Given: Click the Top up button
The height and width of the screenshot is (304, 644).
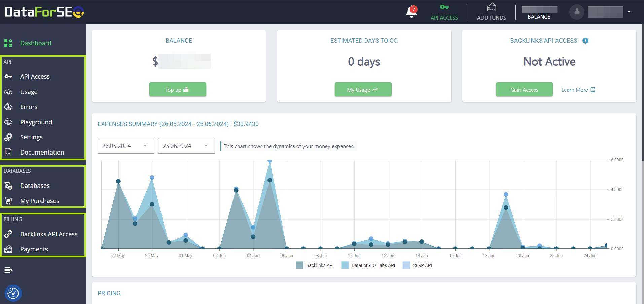Looking at the screenshot, I should 178,90.
